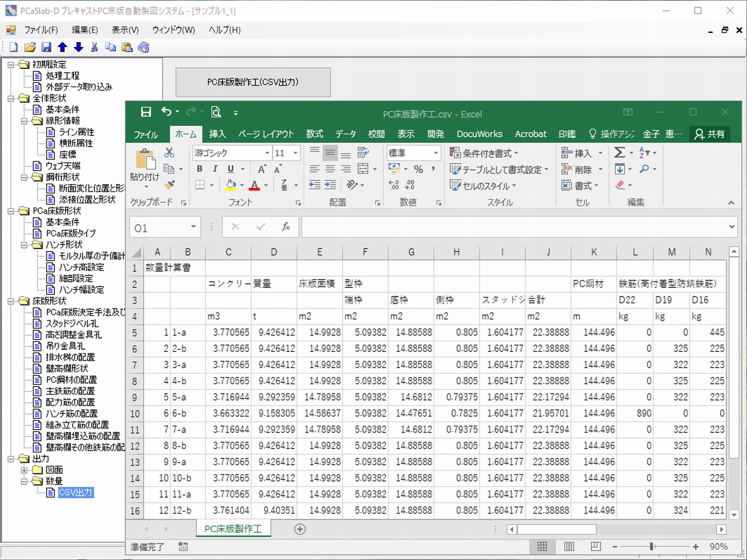Click the Percent Style icon

[418, 169]
